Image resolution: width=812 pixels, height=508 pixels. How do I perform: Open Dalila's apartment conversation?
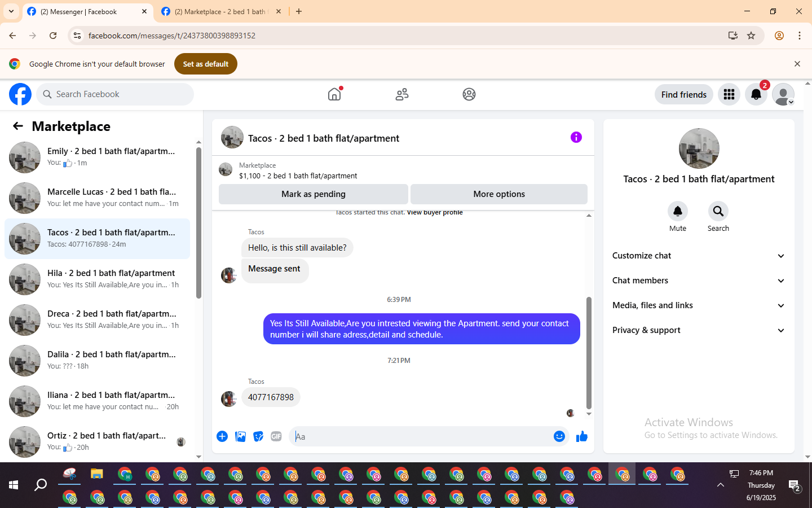coord(97,361)
